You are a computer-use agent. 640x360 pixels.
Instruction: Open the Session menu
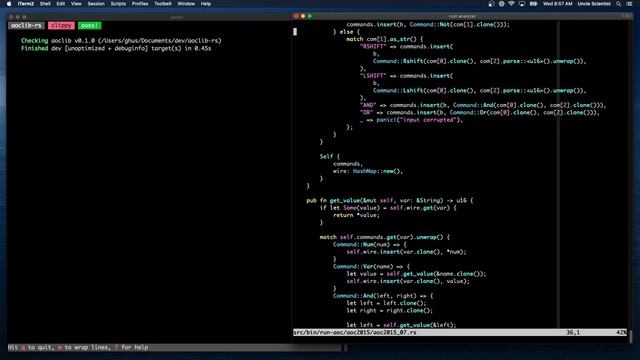tap(96, 4)
